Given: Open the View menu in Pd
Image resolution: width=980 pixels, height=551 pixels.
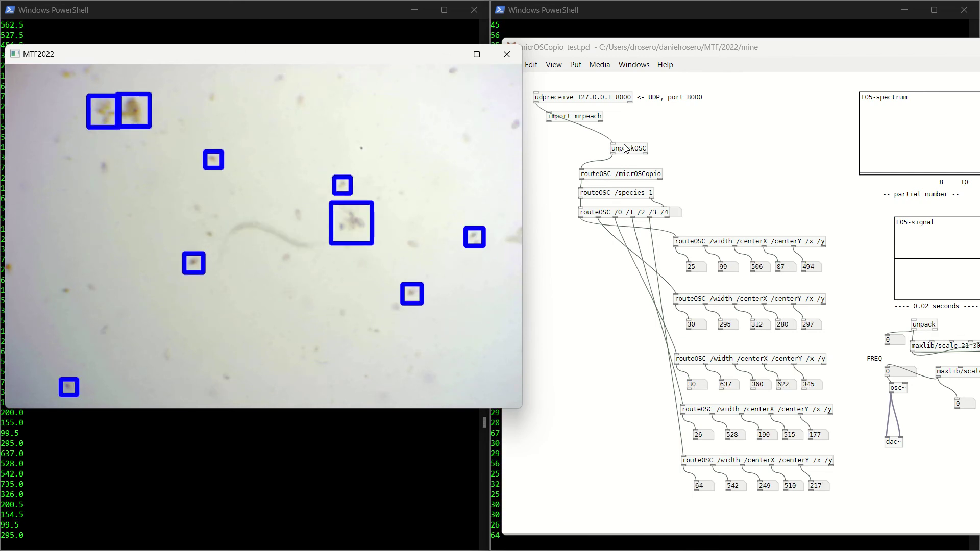Looking at the screenshot, I should pyautogui.click(x=553, y=65).
